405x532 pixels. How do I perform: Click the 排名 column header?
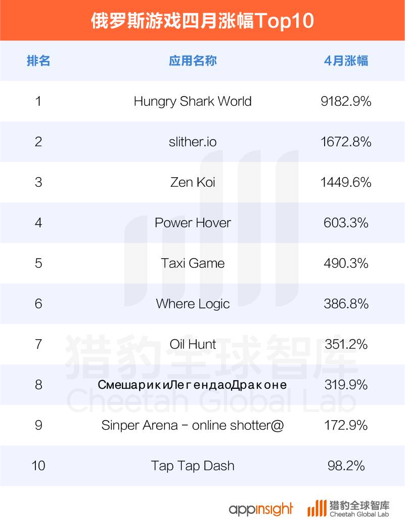pyautogui.click(x=38, y=61)
